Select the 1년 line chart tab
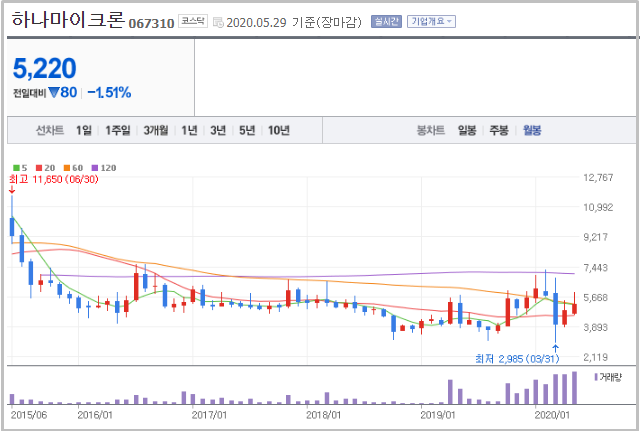The width and height of the screenshot is (640, 431). pyautogui.click(x=189, y=130)
